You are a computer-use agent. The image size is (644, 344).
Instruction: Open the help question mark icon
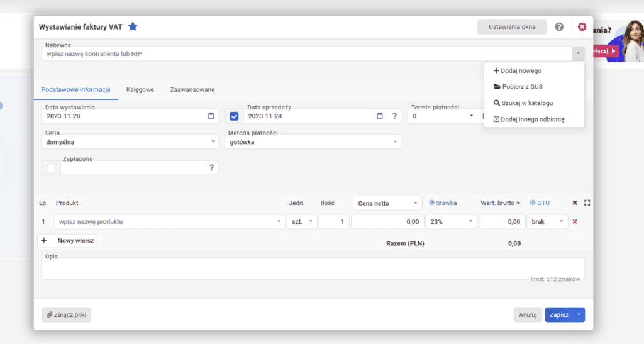coord(559,27)
